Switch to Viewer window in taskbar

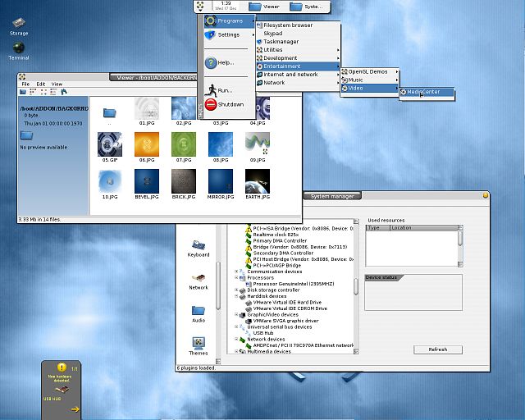(x=263, y=6)
